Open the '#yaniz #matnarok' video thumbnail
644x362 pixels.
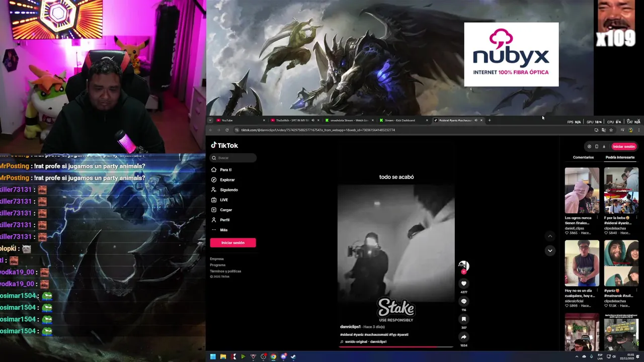621,263
